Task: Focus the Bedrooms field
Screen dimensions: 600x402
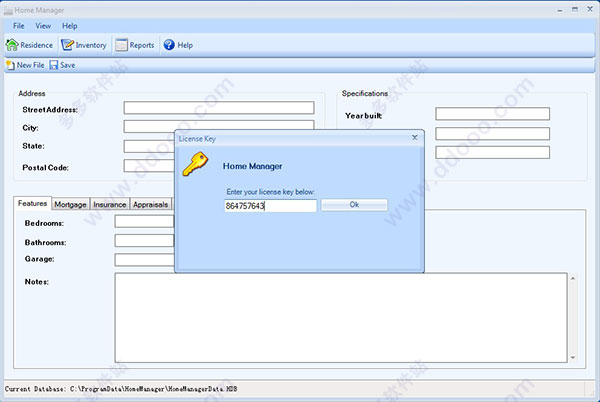Action: [144, 221]
